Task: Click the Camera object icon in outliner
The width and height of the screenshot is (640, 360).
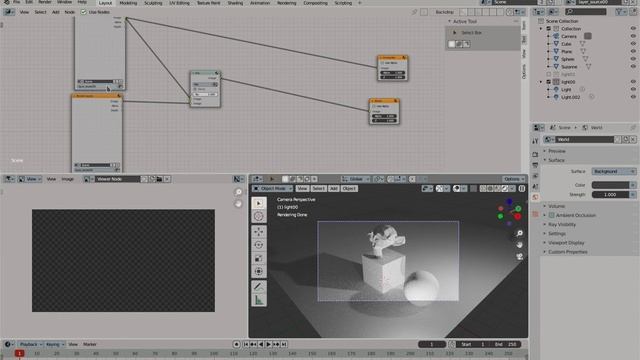Action: 556,36
